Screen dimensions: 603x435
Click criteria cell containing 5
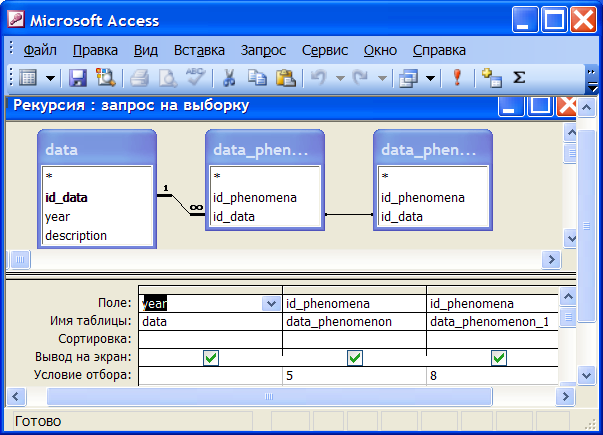(x=354, y=375)
